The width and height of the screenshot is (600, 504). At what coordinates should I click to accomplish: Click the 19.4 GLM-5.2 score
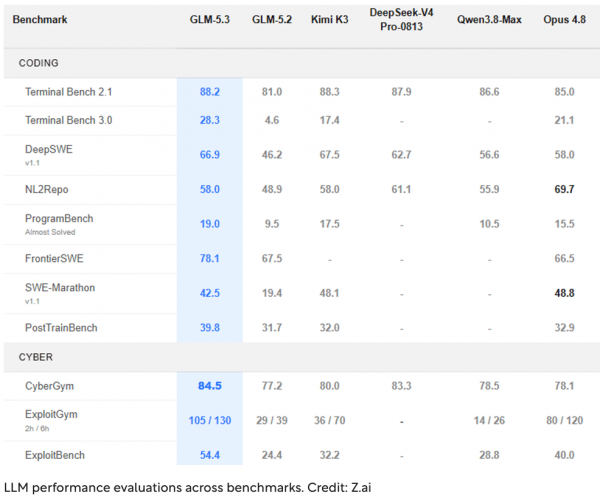tap(272, 293)
